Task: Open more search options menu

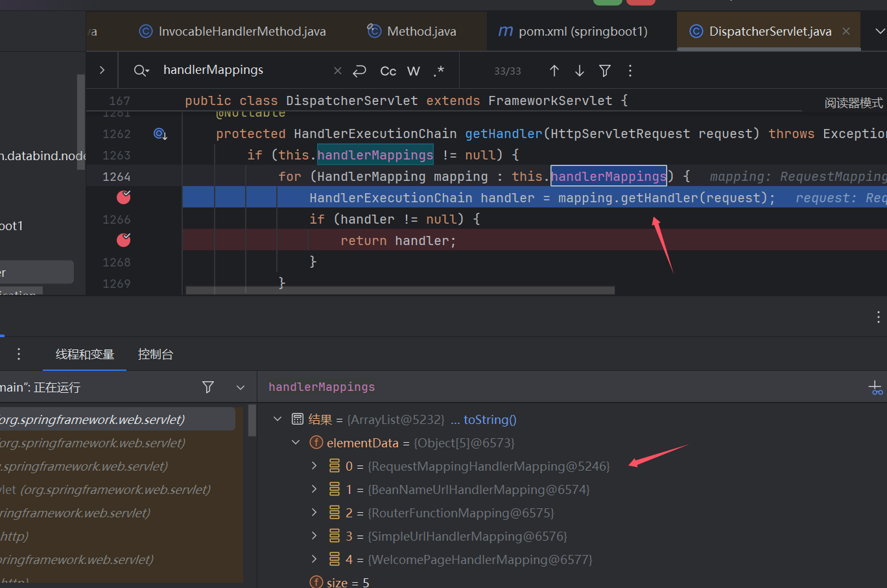Action: (630, 71)
